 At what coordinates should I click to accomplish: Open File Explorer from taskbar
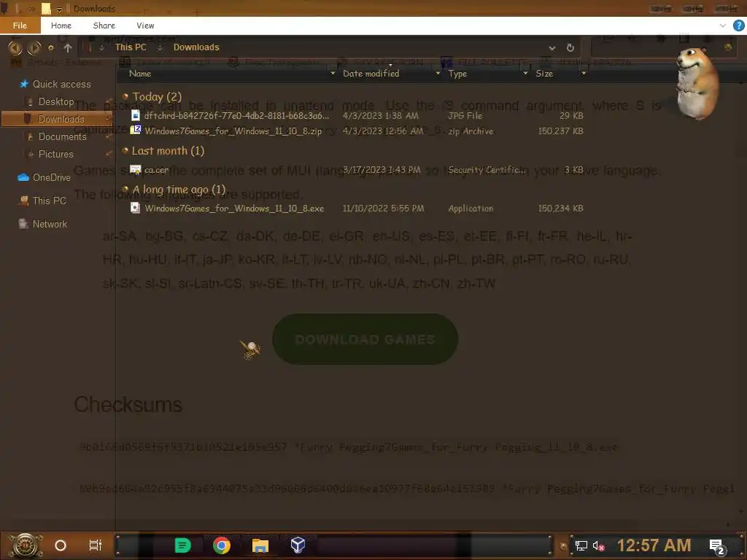pyautogui.click(x=260, y=545)
